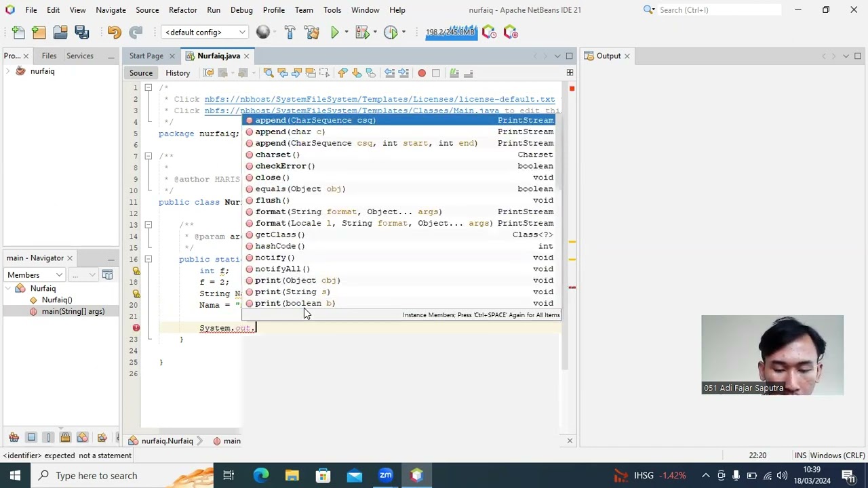Open the globe browser icon
Screen dimensions: 868x488
[263, 32]
